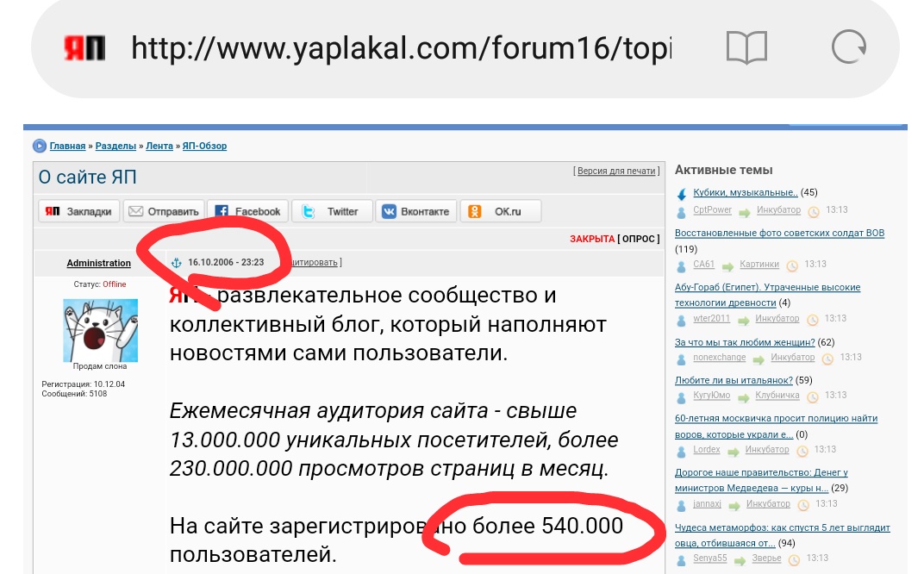Click the Активные темы heading
The image size is (924, 574).
coord(724,170)
